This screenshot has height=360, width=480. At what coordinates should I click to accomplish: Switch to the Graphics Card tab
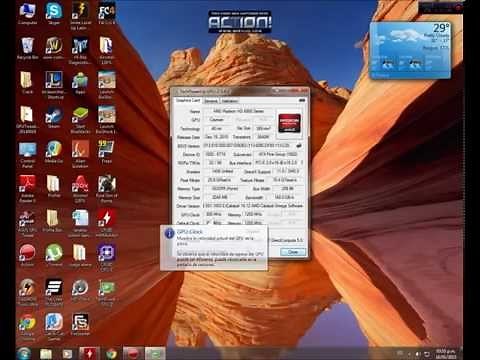click(x=188, y=100)
